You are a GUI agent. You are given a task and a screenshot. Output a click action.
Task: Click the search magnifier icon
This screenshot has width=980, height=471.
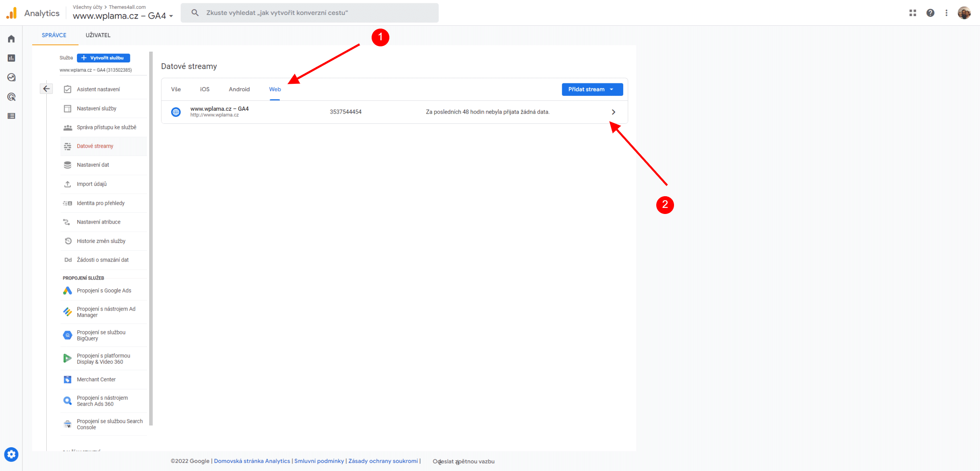pos(195,13)
